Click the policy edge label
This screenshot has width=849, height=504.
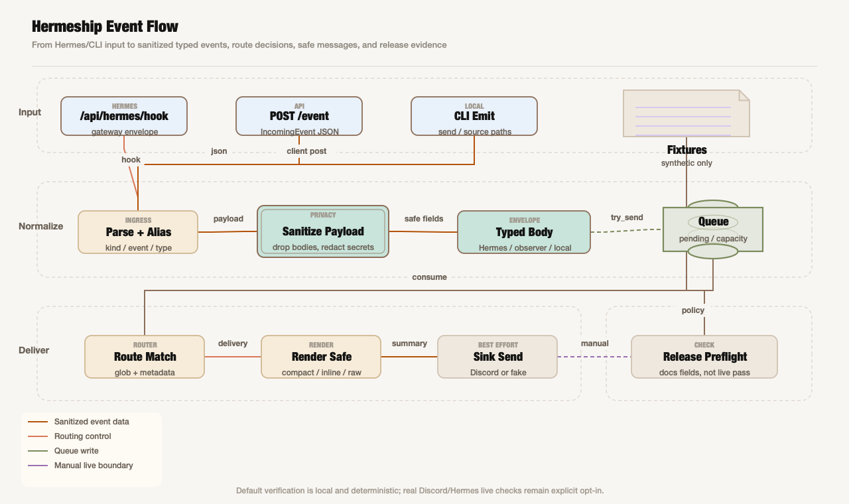tap(693, 310)
